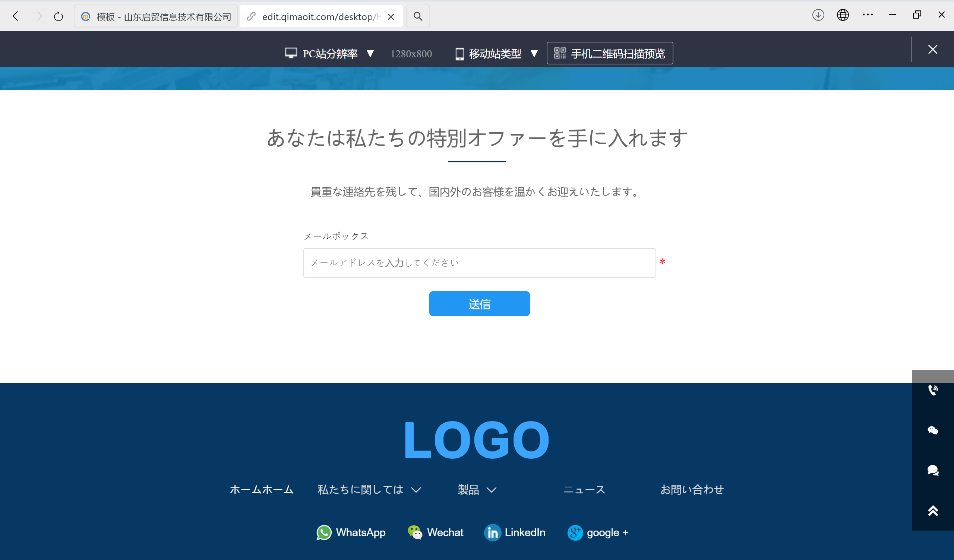Open browser downloads via the download icon
Viewport: 954px width, 560px height.
(x=818, y=15)
